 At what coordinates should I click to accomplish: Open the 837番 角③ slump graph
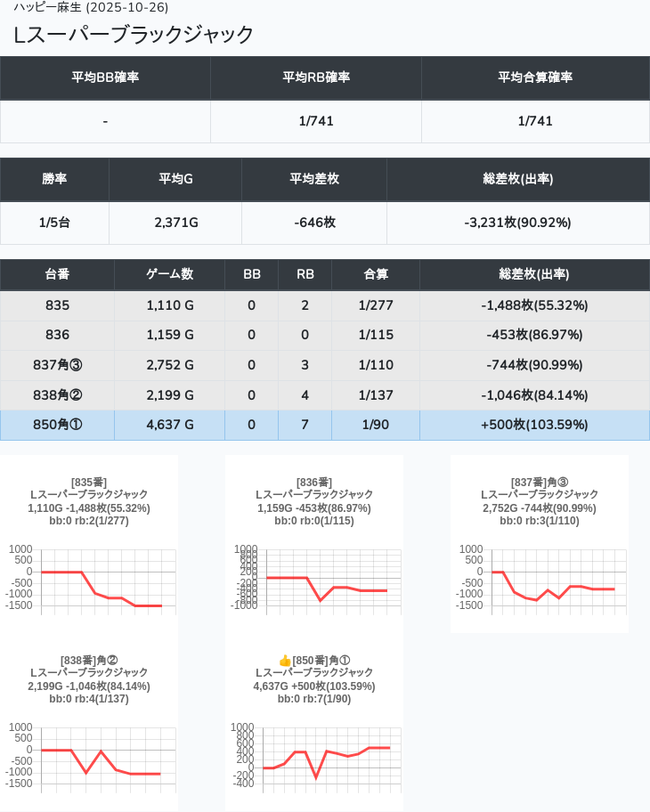coord(539,579)
